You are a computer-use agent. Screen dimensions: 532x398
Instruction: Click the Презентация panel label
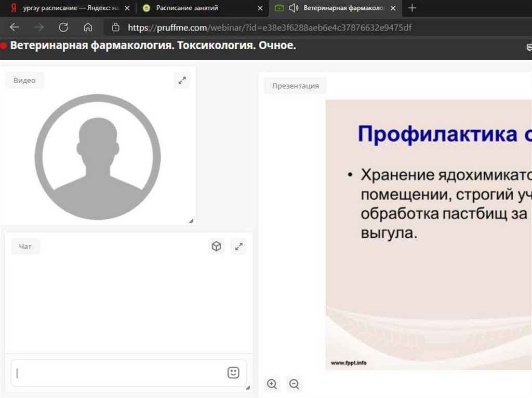tap(295, 86)
